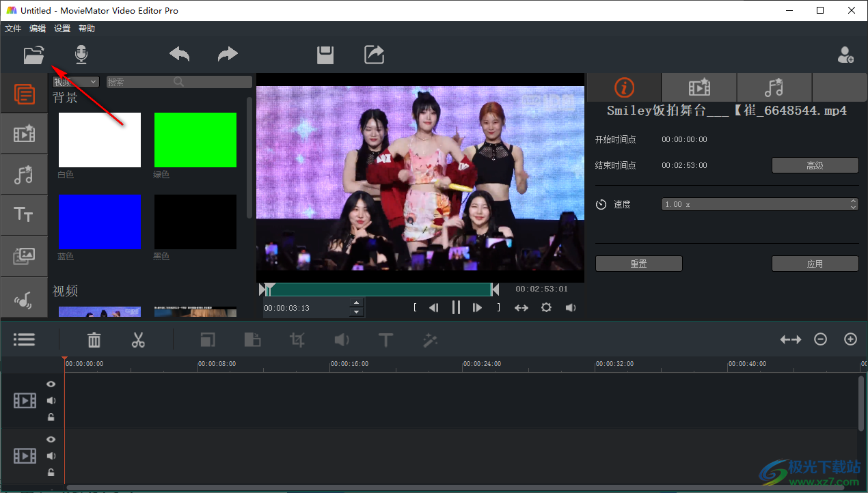Select the white background swatch
The width and height of the screenshot is (868, 493).
point(100,140)
